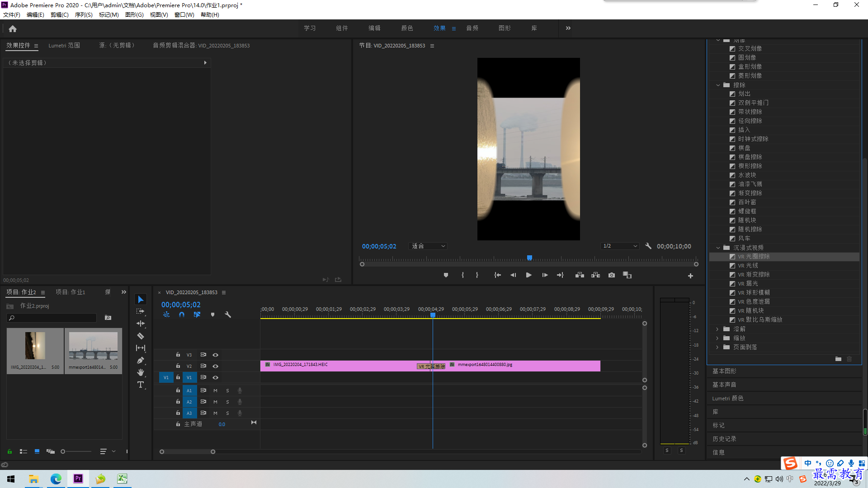Add marker in Program monitor
868x488 pixels.
pos(446,275)
